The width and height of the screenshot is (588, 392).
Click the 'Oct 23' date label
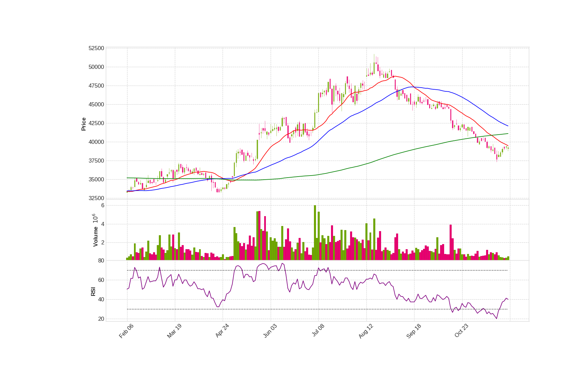[x=462, y=331]
